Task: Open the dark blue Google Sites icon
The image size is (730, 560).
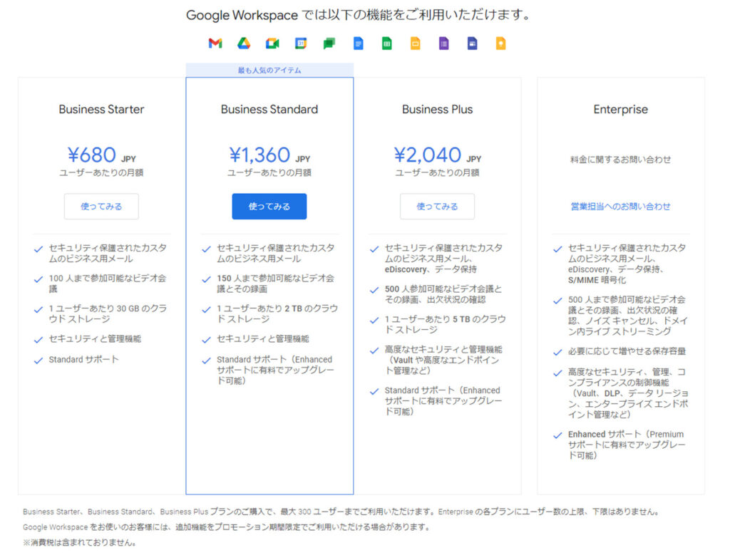Action: point(472,43)
